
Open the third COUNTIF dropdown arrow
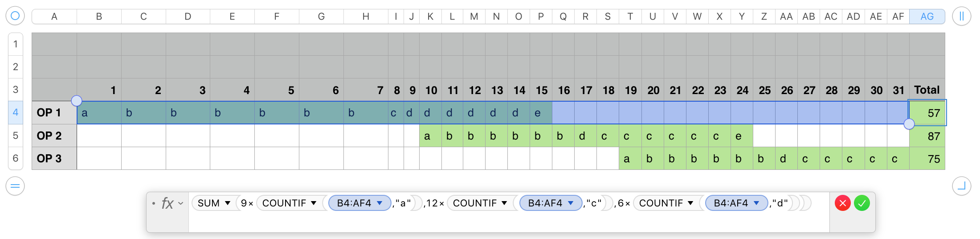point(690,203)
